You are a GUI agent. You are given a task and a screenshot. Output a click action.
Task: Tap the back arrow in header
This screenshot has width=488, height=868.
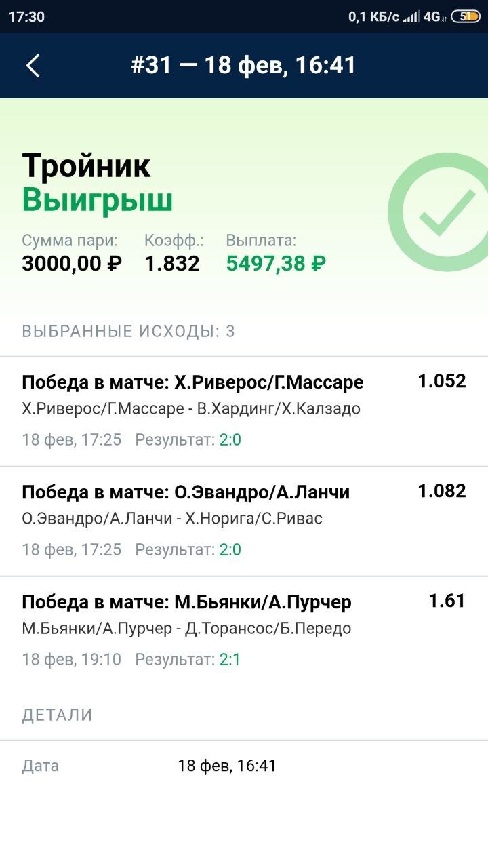[33, 66]
